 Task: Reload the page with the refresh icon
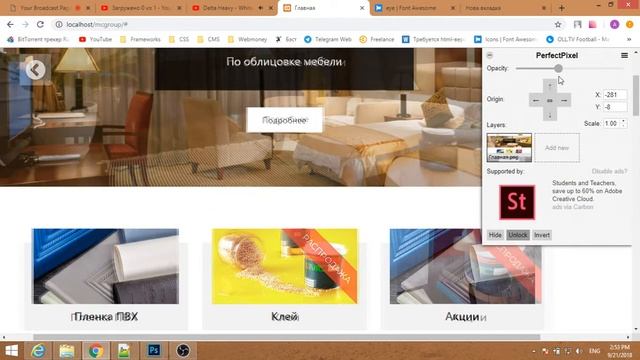pos(40,24)
